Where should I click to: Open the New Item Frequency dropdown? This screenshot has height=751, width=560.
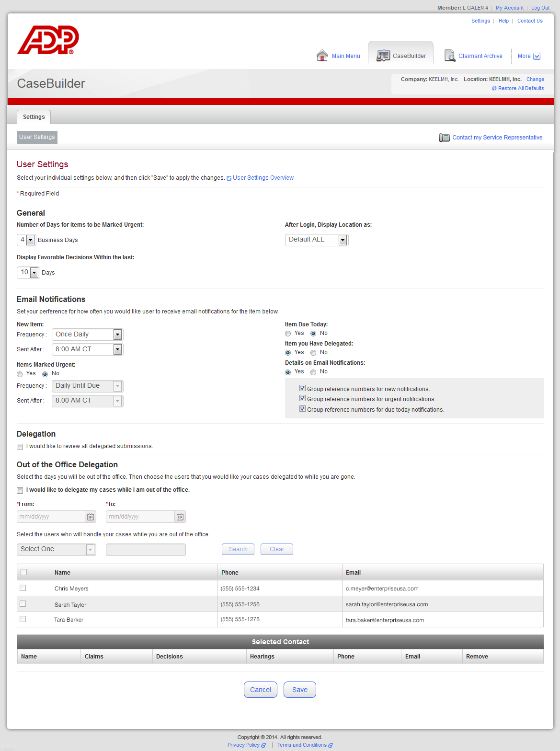[x=117, y=335]
